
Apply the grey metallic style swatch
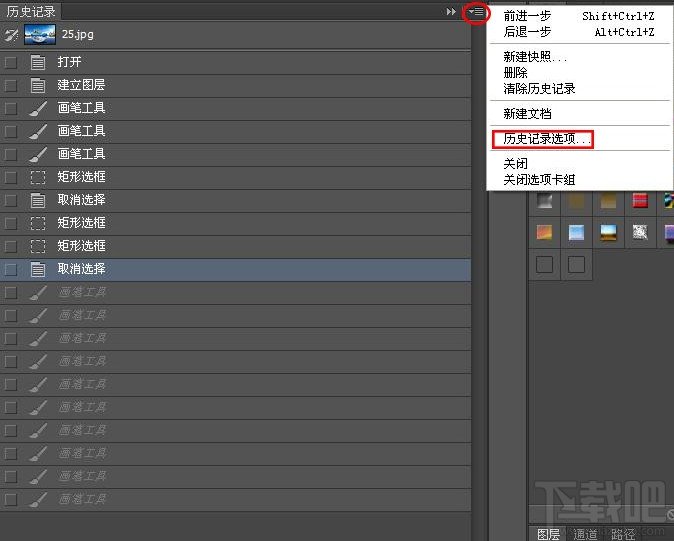pyautogui.click(x=545, y=201)
